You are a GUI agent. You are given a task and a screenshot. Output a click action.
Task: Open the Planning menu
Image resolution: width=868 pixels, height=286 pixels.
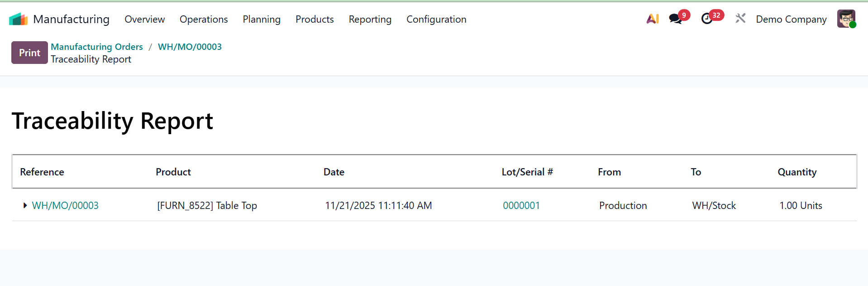pos(262,19)
